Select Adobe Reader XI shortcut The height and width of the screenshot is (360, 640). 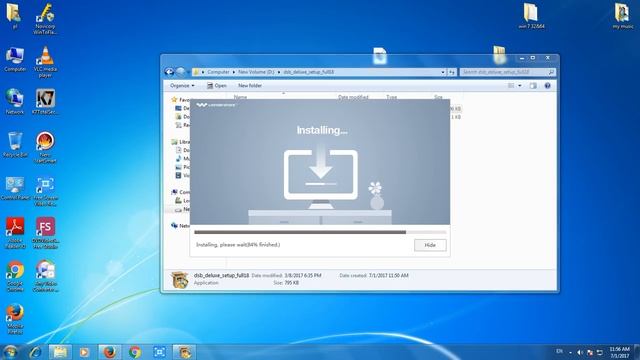point(15,233)
